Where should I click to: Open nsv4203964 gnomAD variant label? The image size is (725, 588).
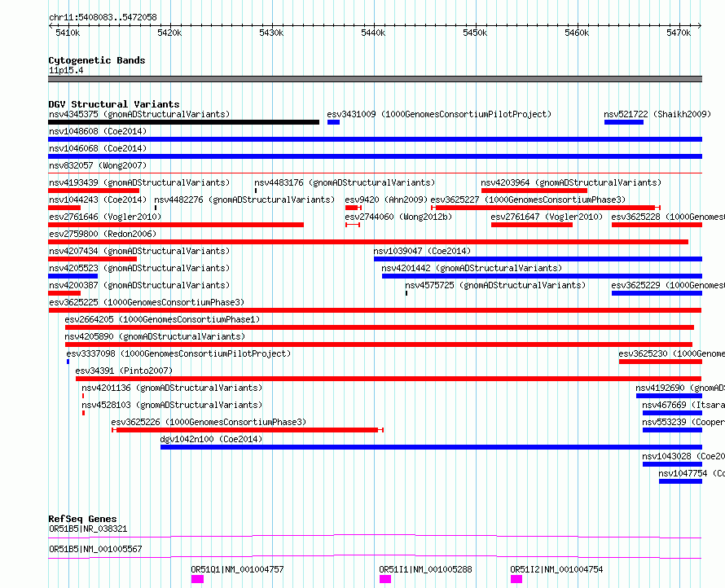pos(571,182)
